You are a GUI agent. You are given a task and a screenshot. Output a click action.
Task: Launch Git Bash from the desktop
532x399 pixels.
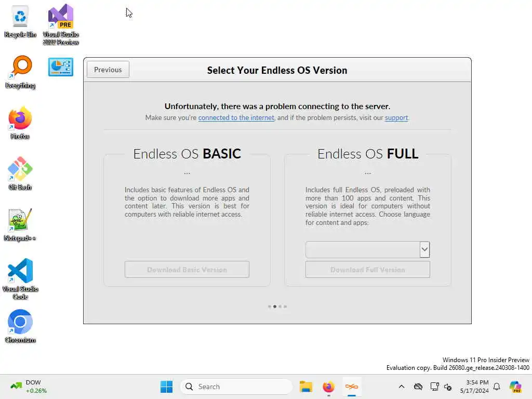[x=20, y=174]
